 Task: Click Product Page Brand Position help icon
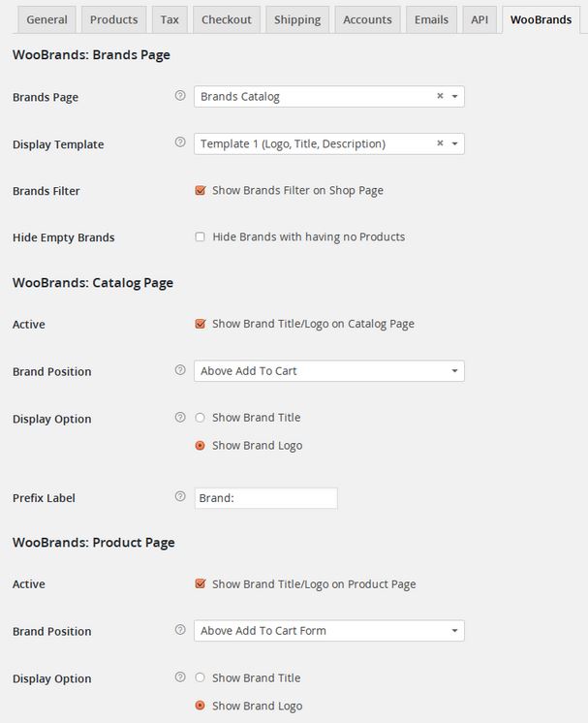pyautogui.click(x=180, y=630)
